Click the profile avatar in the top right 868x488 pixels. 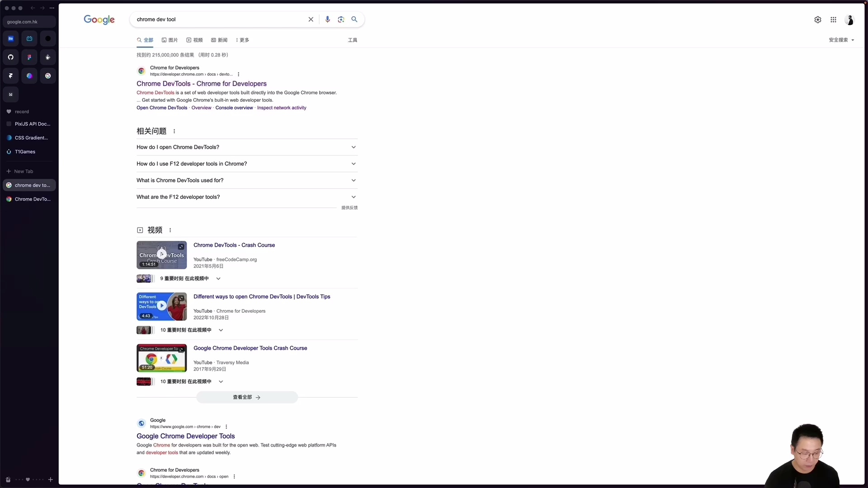click(850, 20)
